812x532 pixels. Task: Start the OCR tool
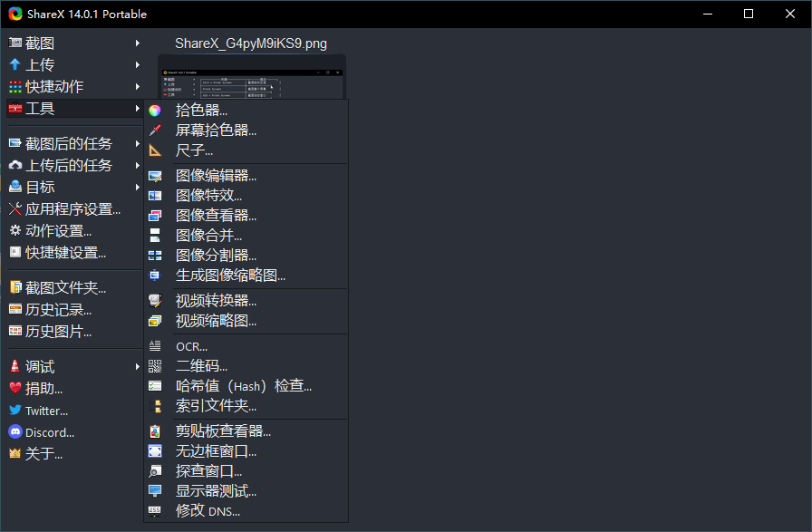click(191, 346)
